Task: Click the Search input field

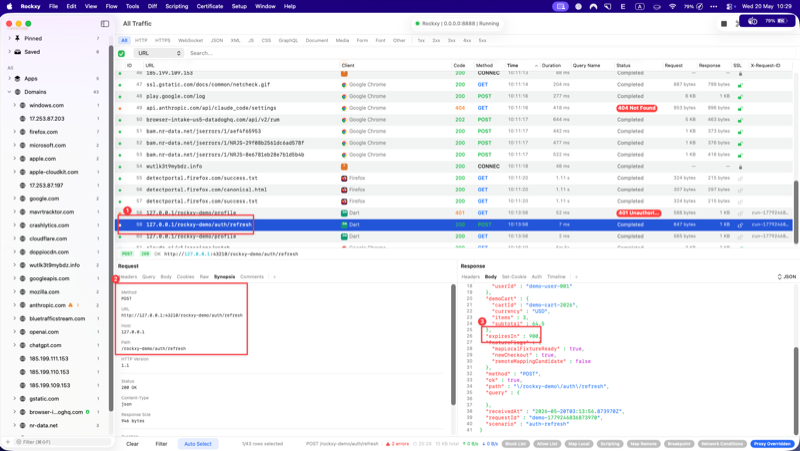Action: 490,53
